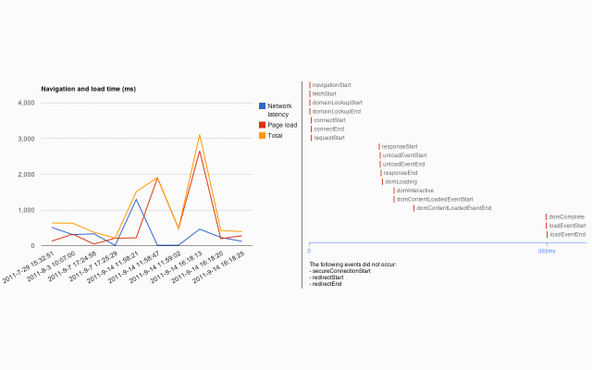The height and width of the screenshot is (370, 592).
Task: Click the 1,000 y-axis label
Action: (x=26, y=210)
